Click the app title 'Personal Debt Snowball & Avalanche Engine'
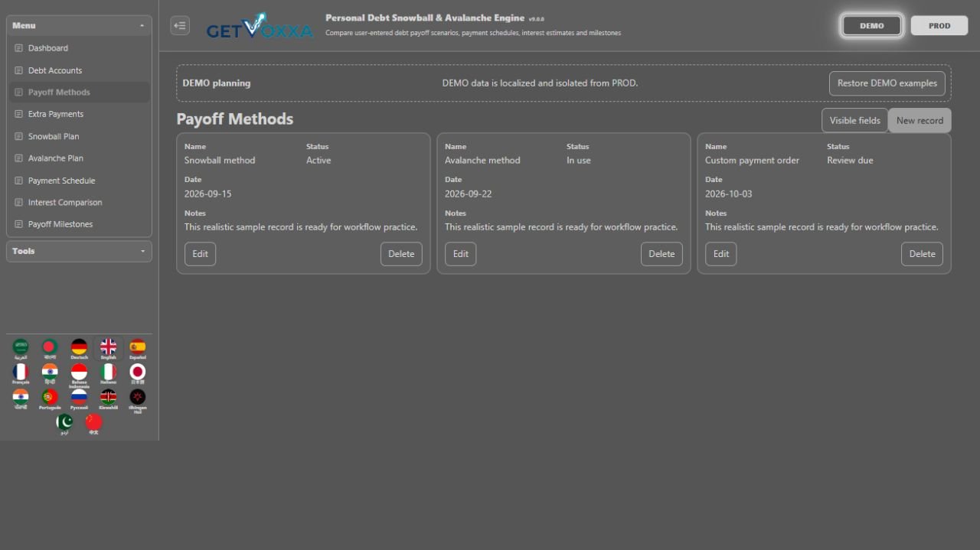Screen dimensions: 980x550 click(425, 18)
